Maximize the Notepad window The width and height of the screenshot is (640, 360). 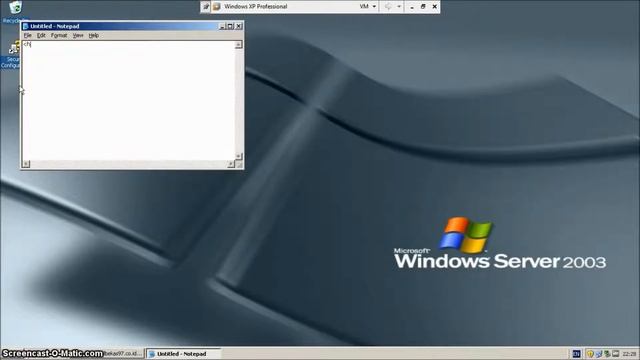230,26
